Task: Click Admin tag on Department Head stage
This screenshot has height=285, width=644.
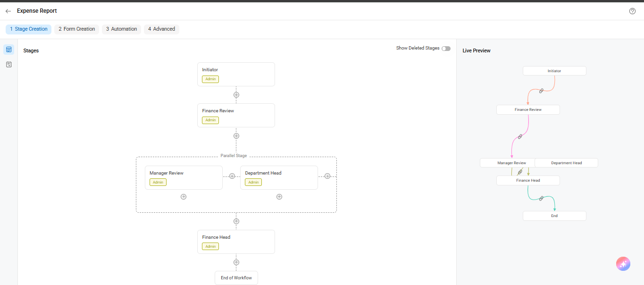Action: tap(253, 183)
